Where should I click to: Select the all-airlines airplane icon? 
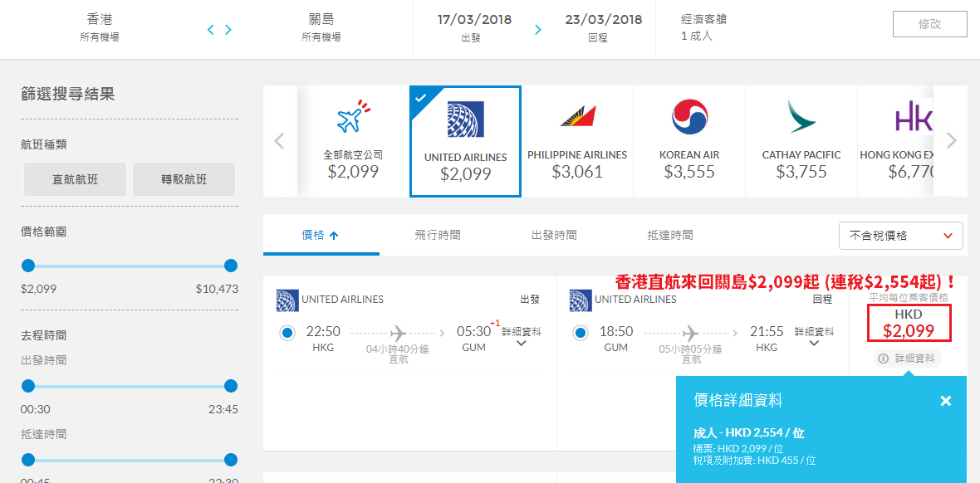(x=353, y=117)
